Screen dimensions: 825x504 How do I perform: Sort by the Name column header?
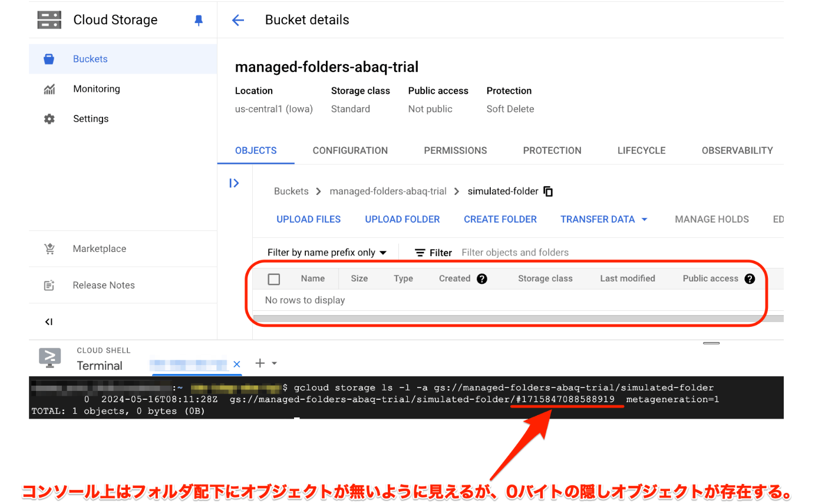click(313, 279)
